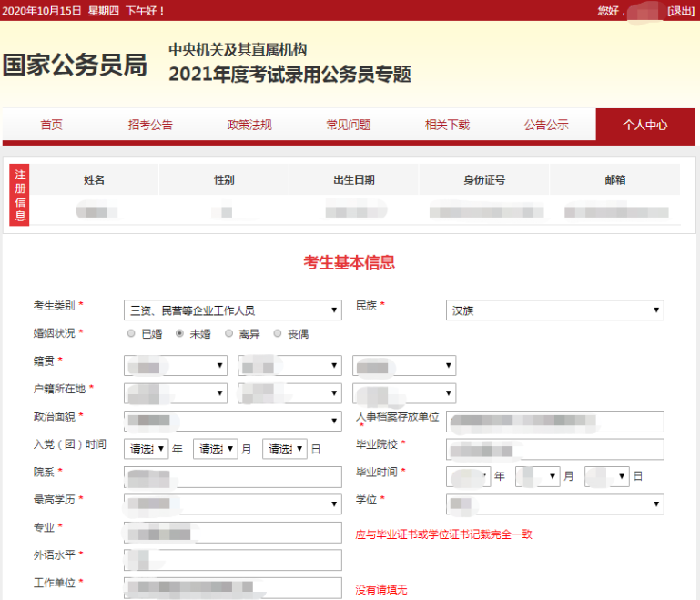Click the 院系 input field
The height and width of the screenshot is (600, 700).
[x=233, y=476]
